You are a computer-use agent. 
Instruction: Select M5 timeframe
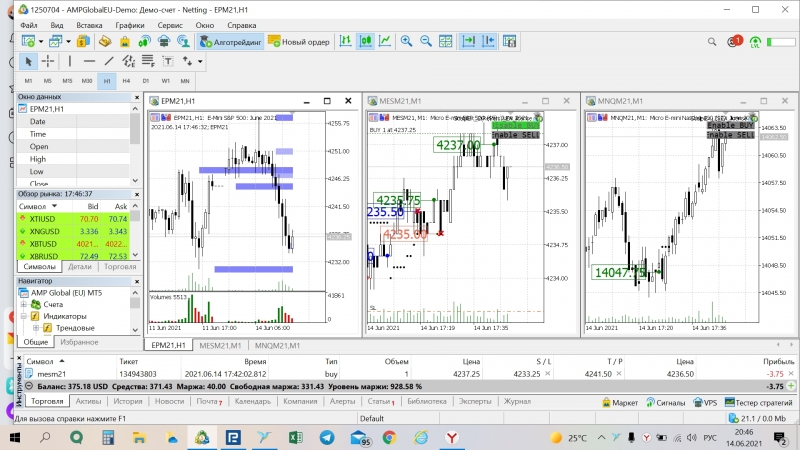tap(47, 81)
